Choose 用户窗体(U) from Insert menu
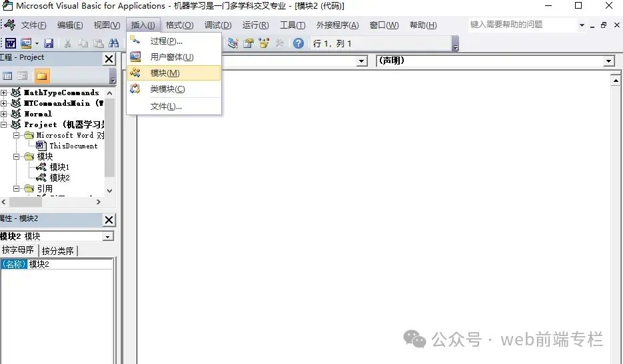The height and width of the screenshot is (364, 623). pyautogui.click(x=174, y=57)
